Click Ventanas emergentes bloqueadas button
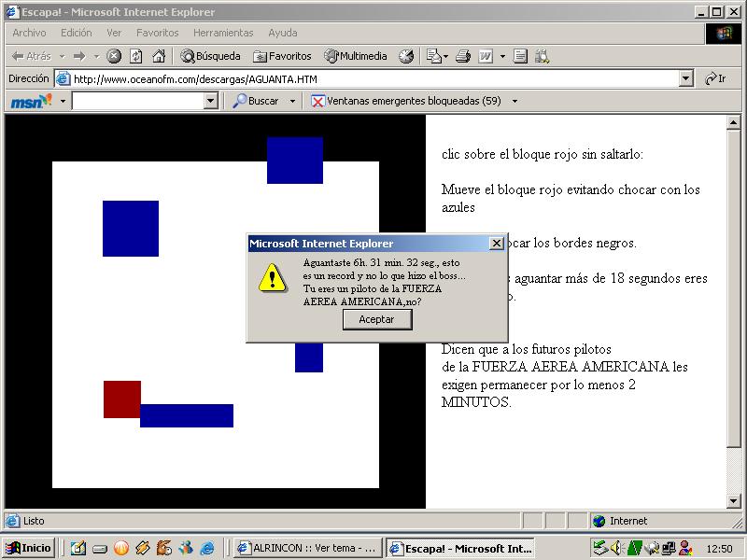Viewport: 747px width, 560px height. [x=406, y=101]
